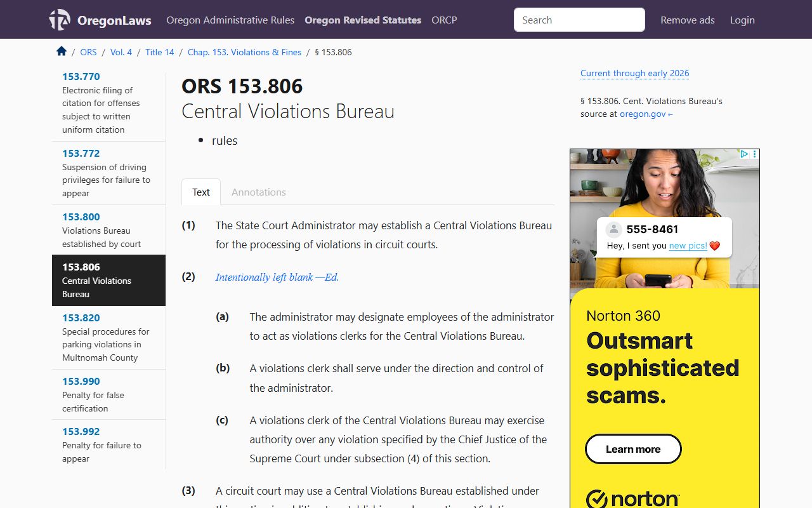812x508 pixels.
Task: Click the contact avatar in ad message
Action: [x=613, y=229]
